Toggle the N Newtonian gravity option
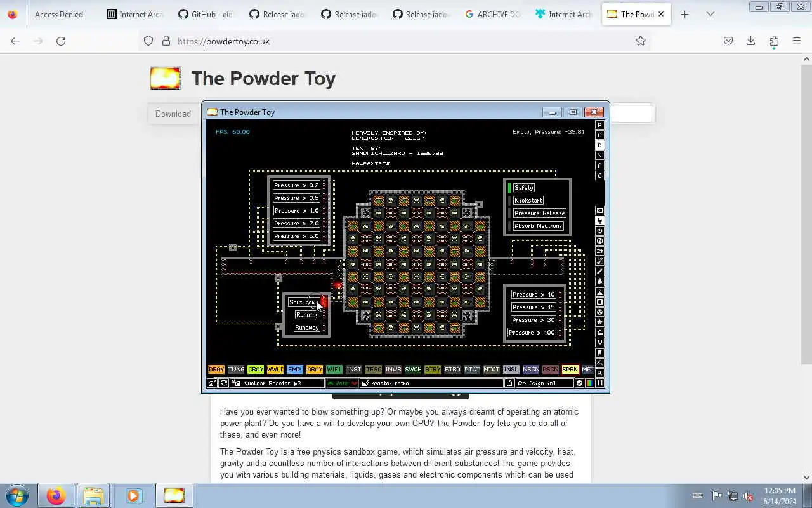This screenshot has height=508, width=812. (599, 156)
